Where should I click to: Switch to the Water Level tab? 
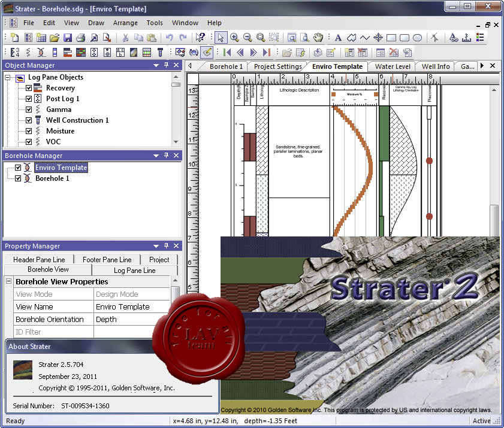[x=393, y=66]
